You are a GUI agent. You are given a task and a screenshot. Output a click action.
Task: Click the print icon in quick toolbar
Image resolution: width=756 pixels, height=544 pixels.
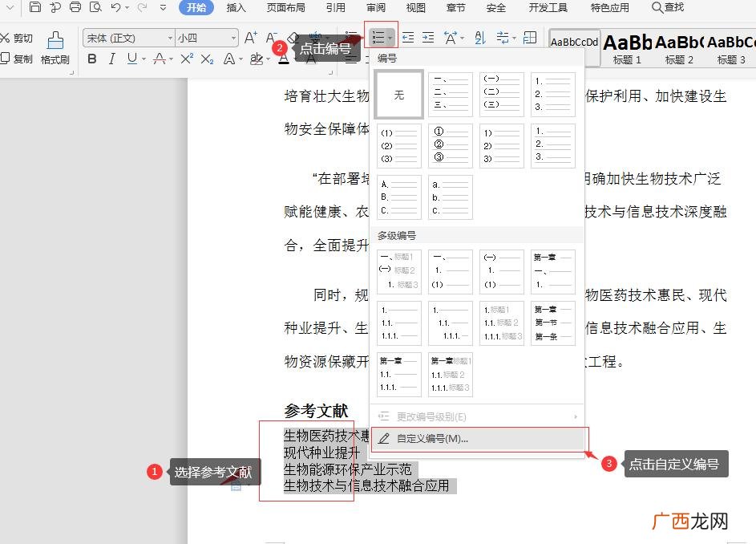click(75, 6)
